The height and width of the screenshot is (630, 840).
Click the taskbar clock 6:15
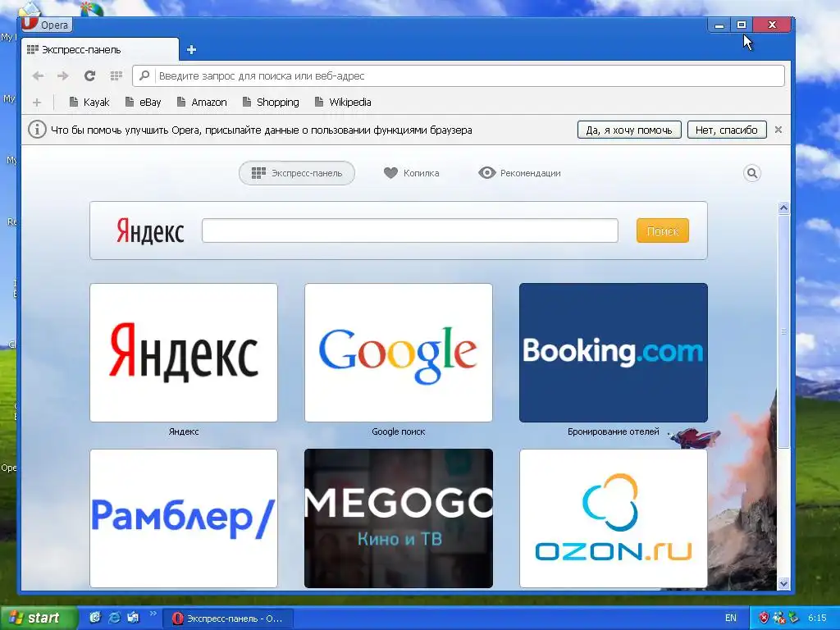point(818,619)
